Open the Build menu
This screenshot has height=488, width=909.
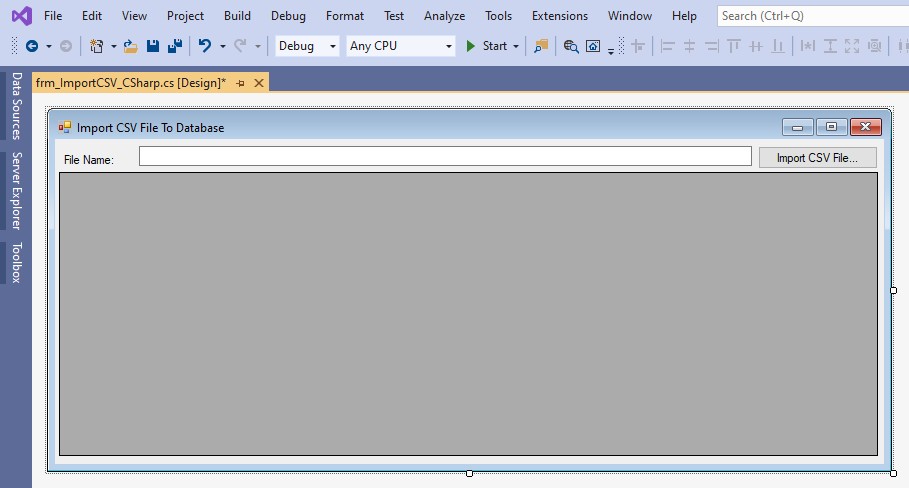point(237,16)
